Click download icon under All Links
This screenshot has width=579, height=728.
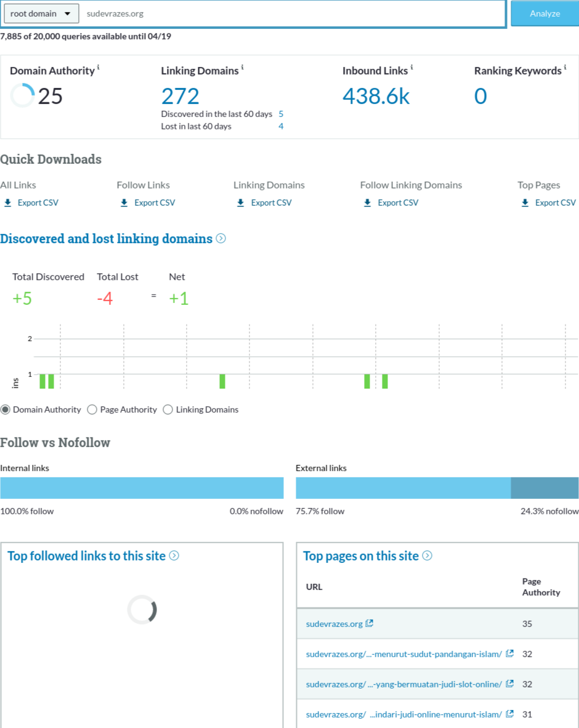click(8, 203)
